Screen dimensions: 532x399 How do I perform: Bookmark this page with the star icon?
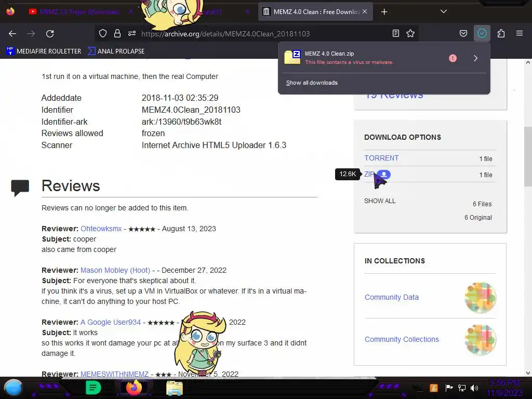tap(410, 34)
